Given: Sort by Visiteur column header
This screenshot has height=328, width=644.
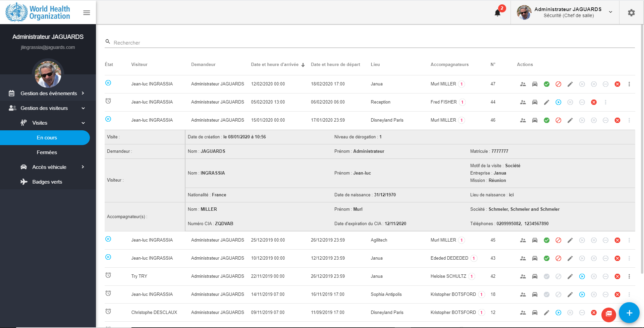Looking at the screenshot, I should point(139,65).
